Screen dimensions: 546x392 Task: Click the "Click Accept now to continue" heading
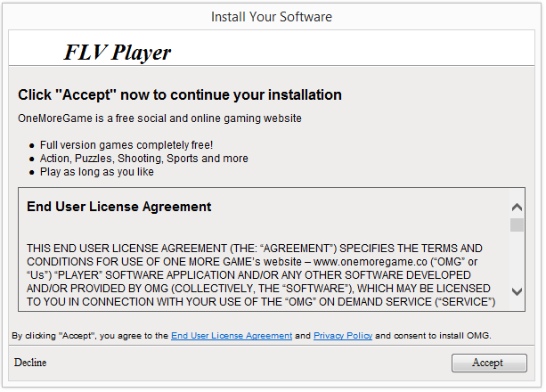[180, 94]
